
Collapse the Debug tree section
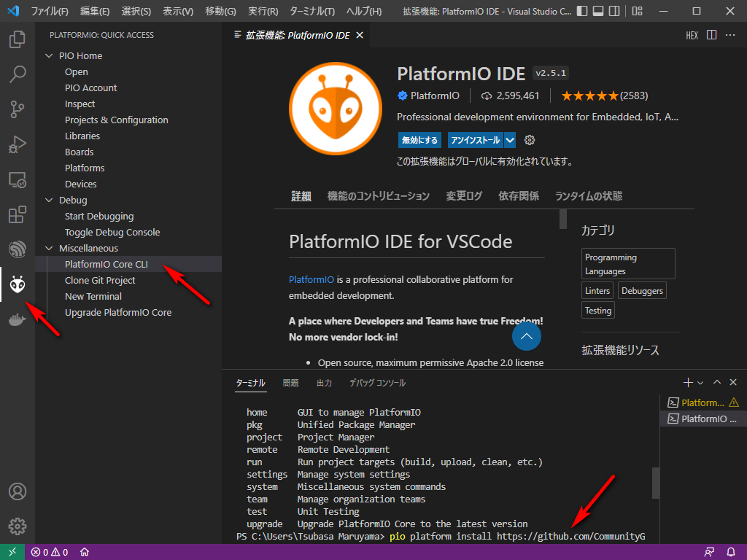click(49, 200)
